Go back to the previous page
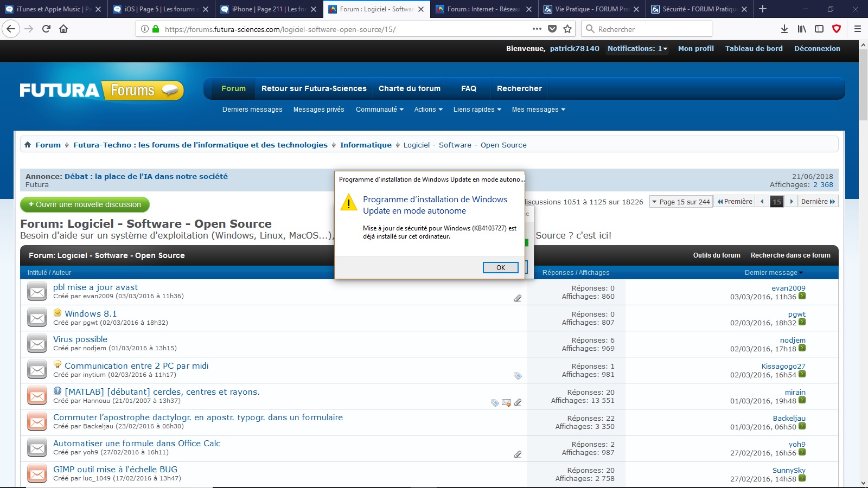Viewport: 868px width, 488px height. point(11,29)
